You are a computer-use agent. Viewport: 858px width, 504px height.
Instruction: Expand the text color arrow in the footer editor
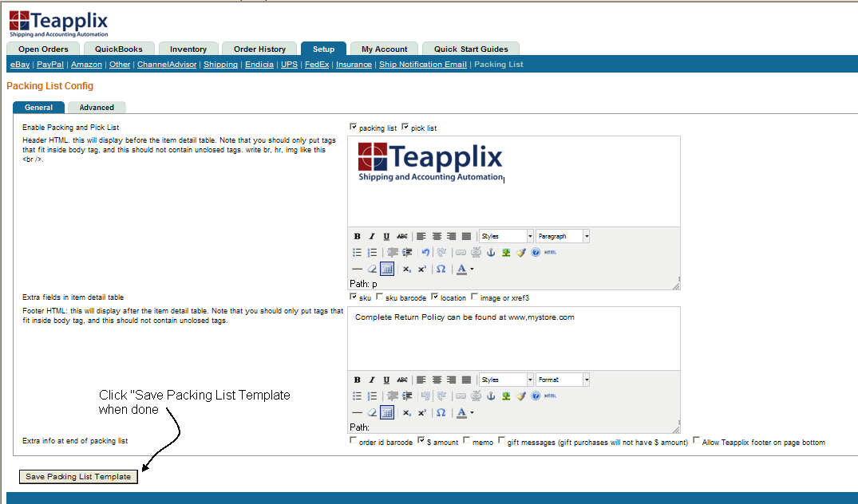point(472,413)
